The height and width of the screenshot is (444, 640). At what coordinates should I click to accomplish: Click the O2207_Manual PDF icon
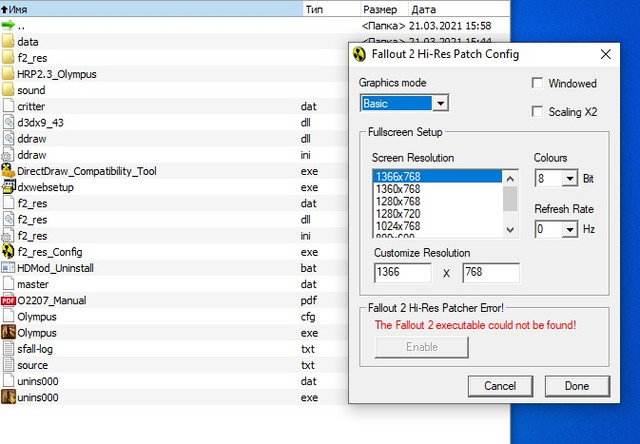click(x=8, y=300)
